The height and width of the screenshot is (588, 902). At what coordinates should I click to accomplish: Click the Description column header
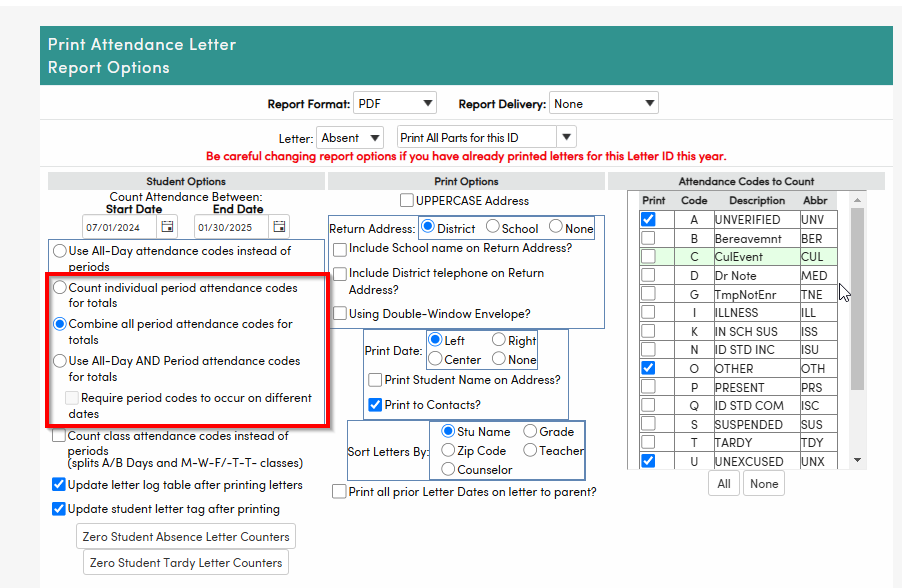(756, 200)
